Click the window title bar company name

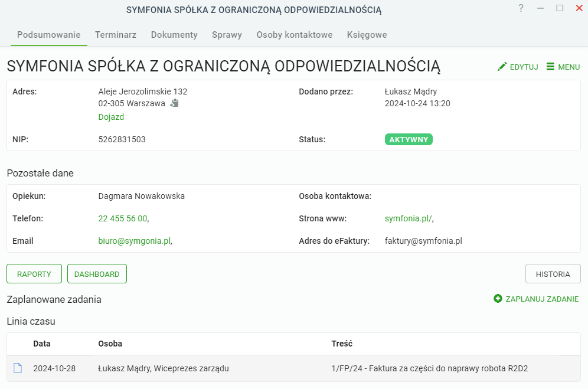[254, 10]
